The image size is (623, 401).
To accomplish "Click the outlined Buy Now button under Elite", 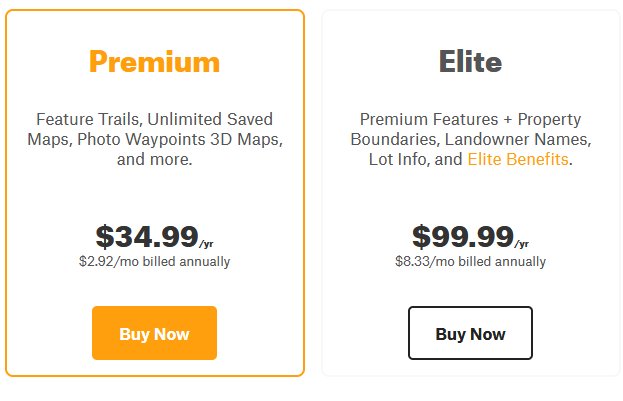I will click(470, 333).
